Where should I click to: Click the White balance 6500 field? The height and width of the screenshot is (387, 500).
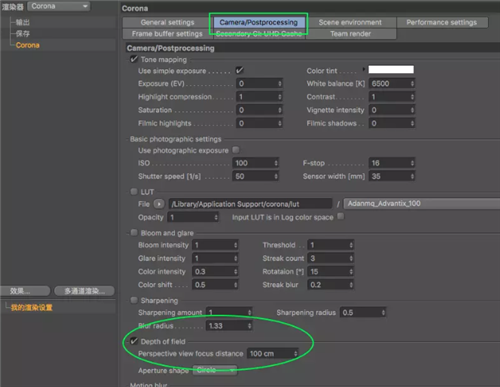[392, 84]
